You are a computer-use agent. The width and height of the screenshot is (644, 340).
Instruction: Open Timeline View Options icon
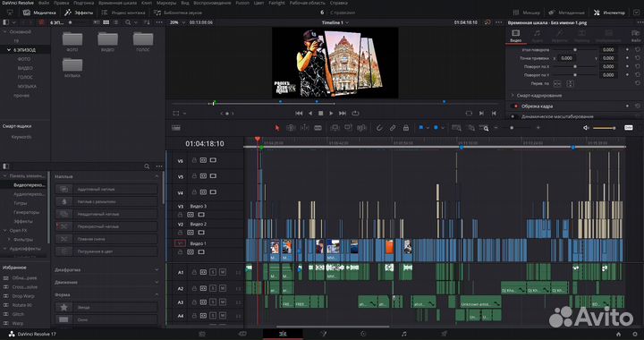click(x=176, y=128)
